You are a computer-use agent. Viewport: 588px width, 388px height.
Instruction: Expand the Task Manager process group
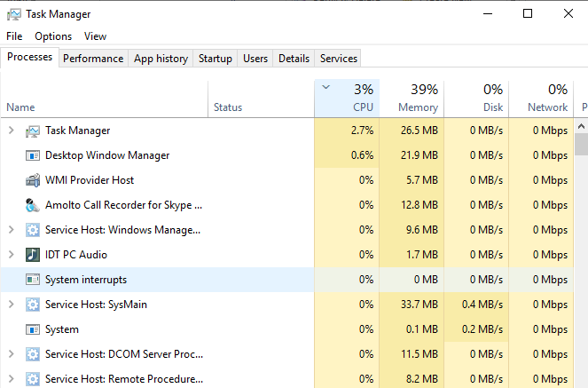tap(12, 131)
